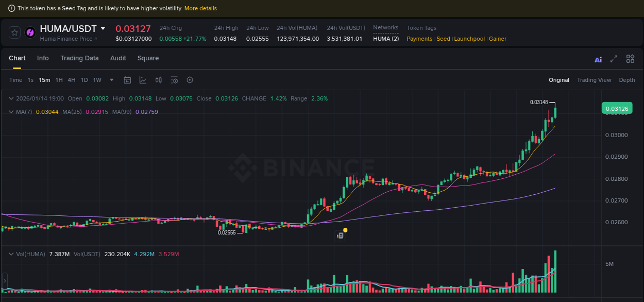Open the HUMA/USDT pair selector dropdown
Screen dimensions: 644x302
(x=103, y=28)
